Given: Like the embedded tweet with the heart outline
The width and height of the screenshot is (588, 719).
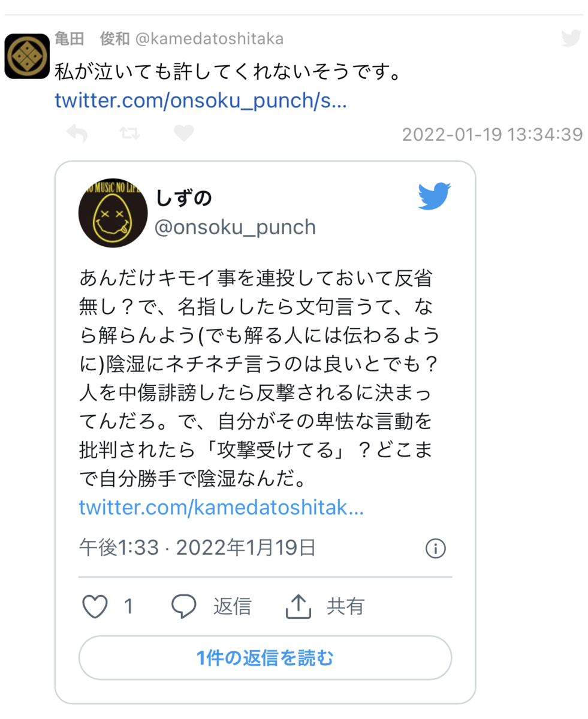Looking at the screenshot, I should coord(94,606).
